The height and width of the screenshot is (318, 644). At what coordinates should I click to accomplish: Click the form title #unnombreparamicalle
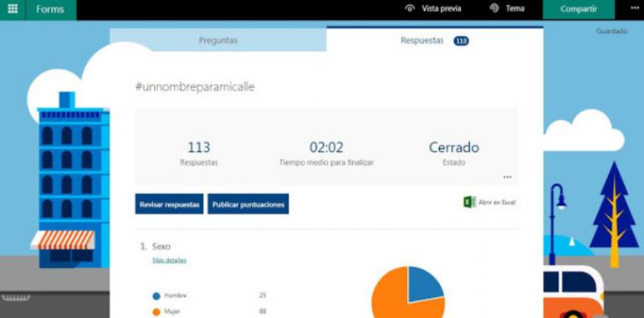point(195,87)
